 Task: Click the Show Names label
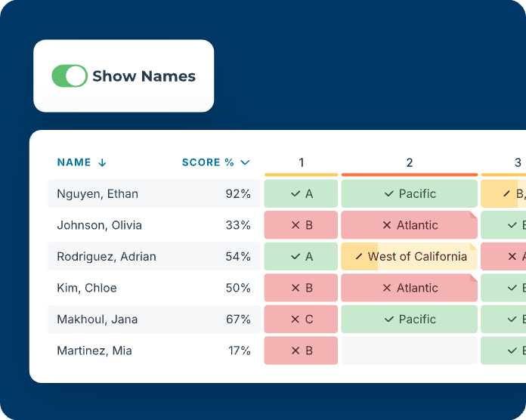coord(144,76)
